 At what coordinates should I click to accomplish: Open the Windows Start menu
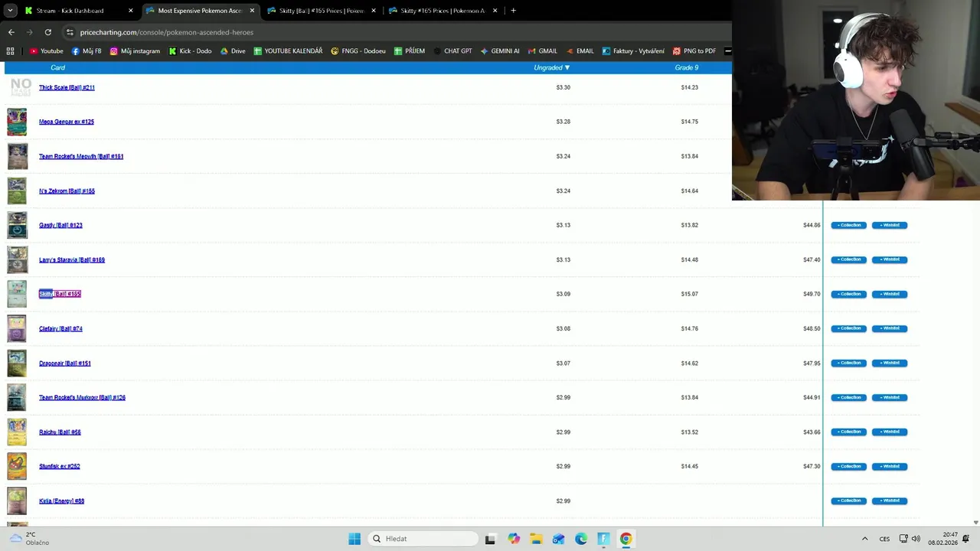click(x=354, y=539)
